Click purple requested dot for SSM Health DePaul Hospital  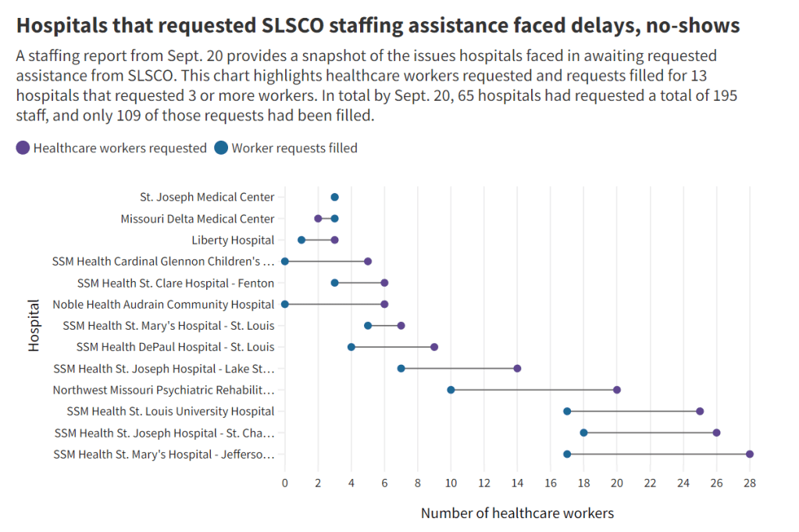(x=434, y=347)
